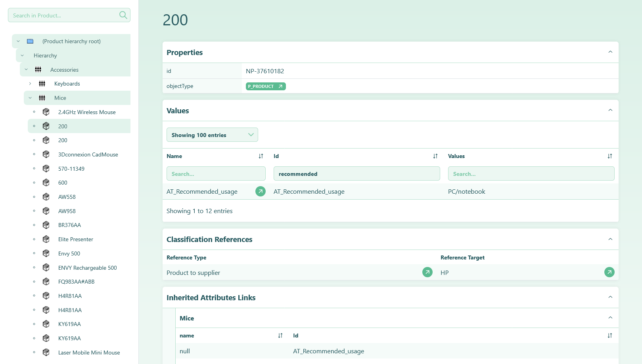Image resolution: width=642 pixels, height=364 pixels.
Task: Sort Mice inherited links by name
Action: coord(280,335)
